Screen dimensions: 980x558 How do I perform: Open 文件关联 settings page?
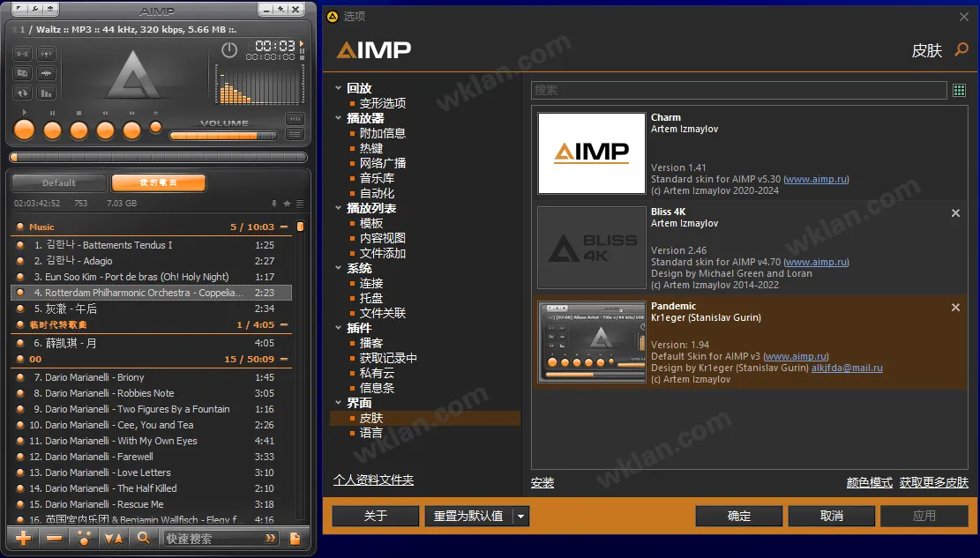pos(383,313)
